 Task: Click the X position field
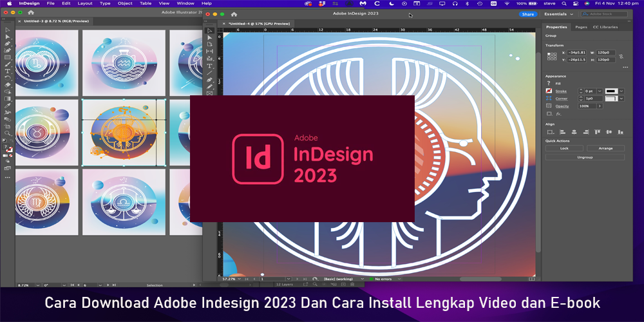pos(576,53)
